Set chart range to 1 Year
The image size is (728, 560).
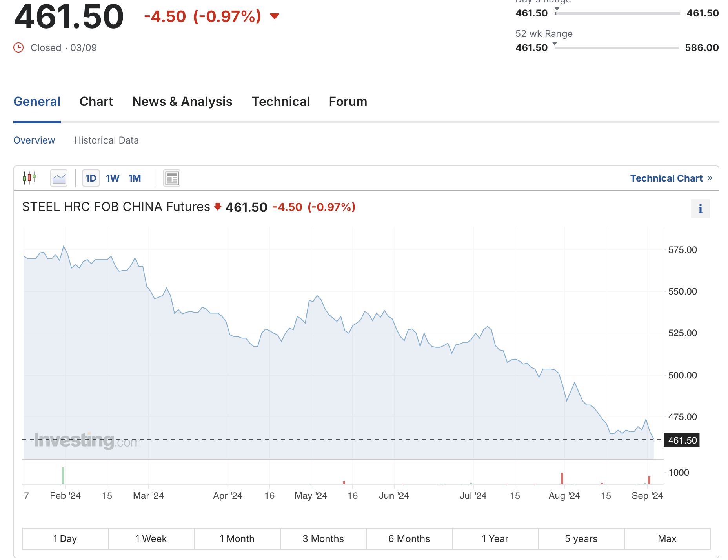(495, 538)
